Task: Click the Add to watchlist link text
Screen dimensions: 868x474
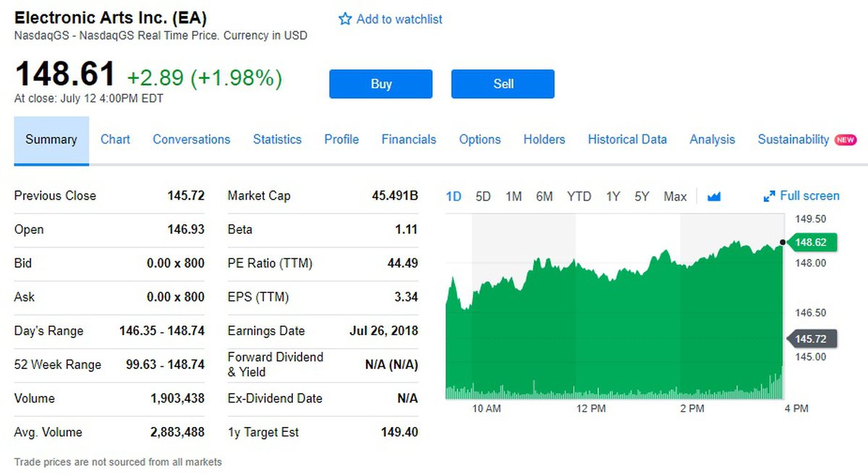Action: pyautogui.click(x=399, y=20)
